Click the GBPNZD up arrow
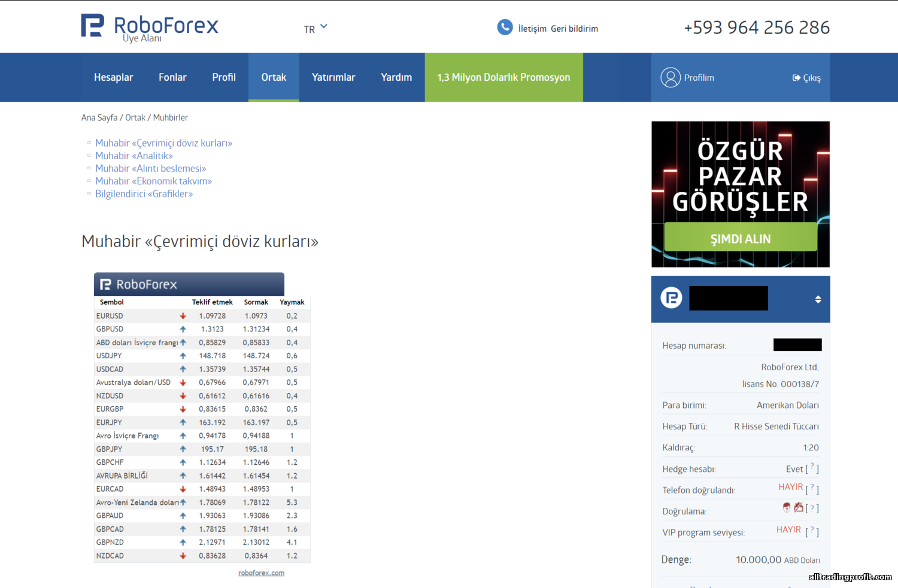 click(x=183, y=543)
